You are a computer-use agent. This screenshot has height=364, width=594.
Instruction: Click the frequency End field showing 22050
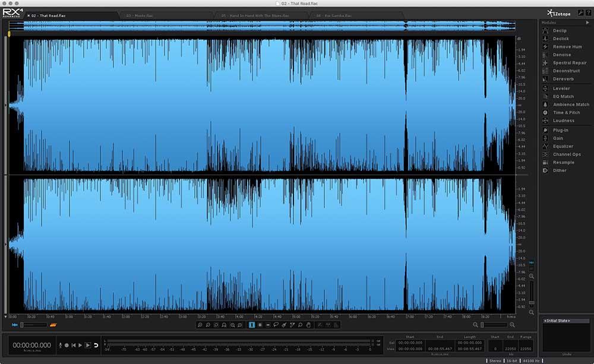(511, 349)
